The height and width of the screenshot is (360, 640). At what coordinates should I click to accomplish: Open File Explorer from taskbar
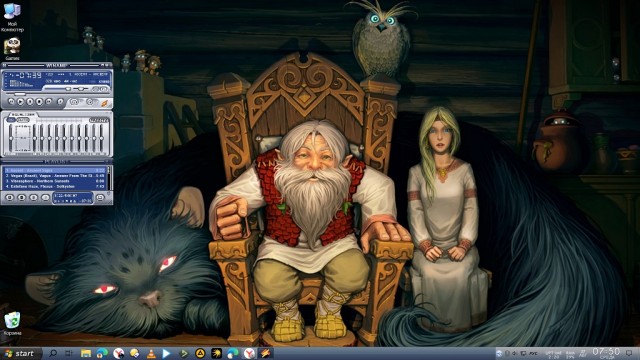(x=86, y=353)
